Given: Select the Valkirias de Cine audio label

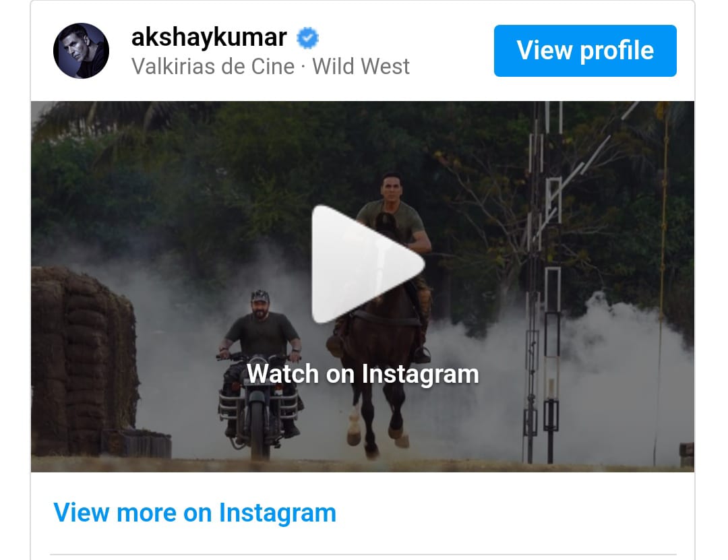Looking at the screenshot, I should tap(213, 67).
